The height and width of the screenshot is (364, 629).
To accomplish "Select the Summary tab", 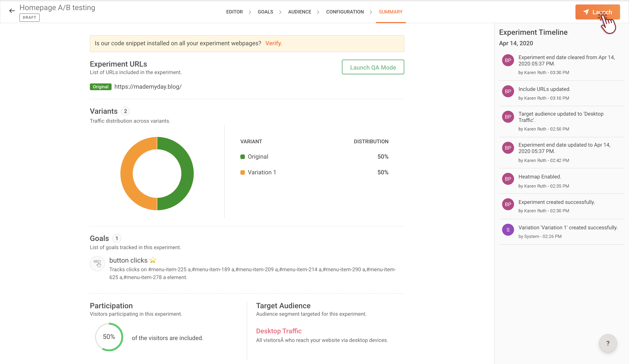I will (390, 12).
